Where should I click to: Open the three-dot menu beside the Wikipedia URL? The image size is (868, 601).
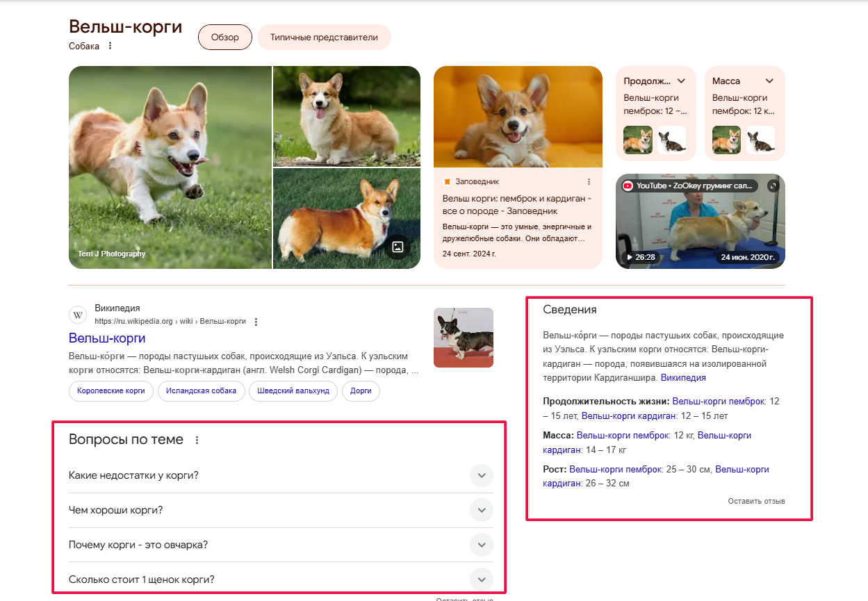click(256, 322)
